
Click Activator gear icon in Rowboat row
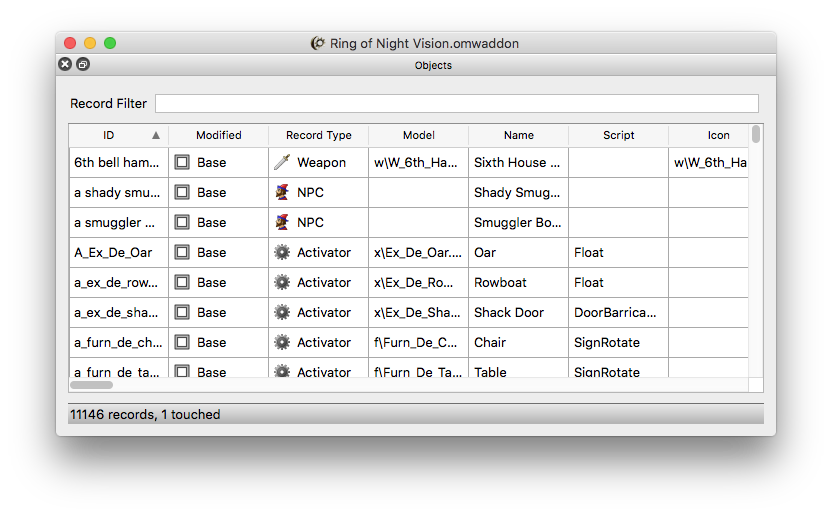point(282,282)
